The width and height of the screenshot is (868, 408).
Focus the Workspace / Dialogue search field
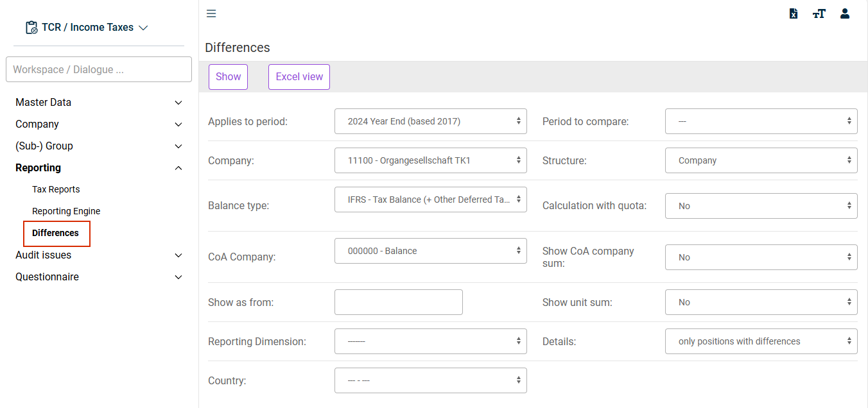(x=99, y=69)
